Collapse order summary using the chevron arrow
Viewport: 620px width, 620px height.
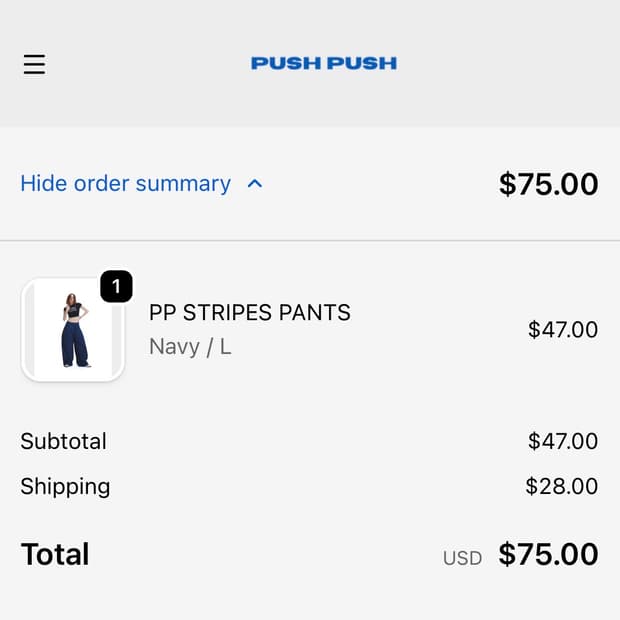[x=255, y=184]
